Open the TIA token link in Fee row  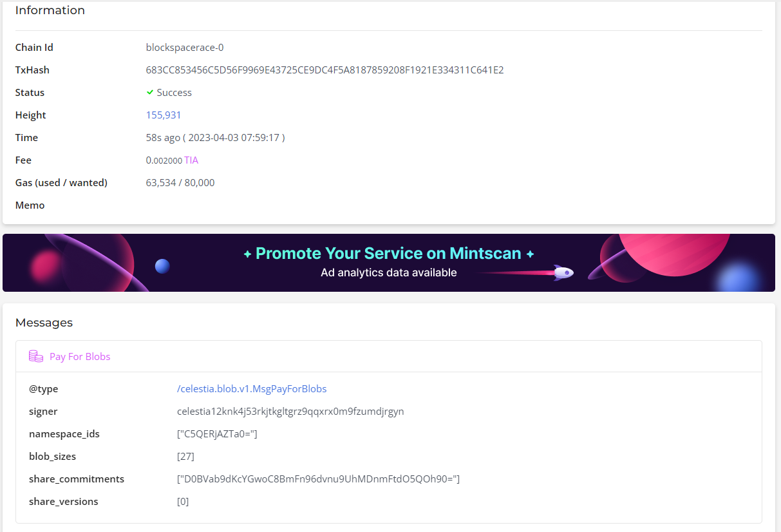point(191,160)
